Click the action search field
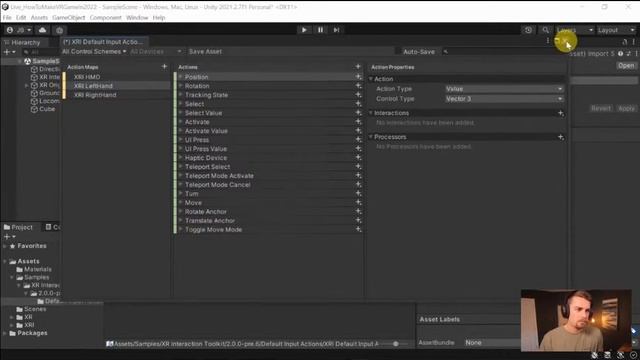Screen dimensions: 640x360 tap(504, 52)
